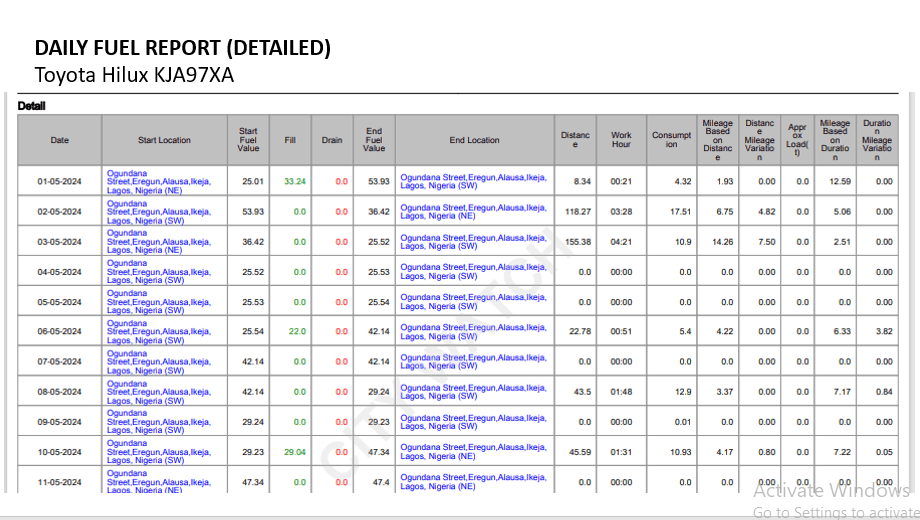Click the Date column header

(x=59, y=140)
